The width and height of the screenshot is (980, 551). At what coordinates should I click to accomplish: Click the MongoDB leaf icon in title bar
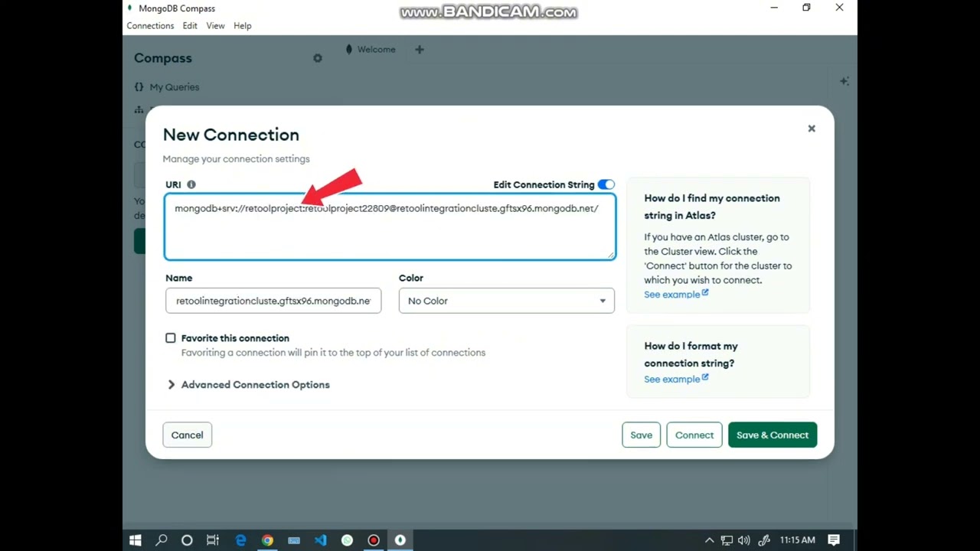pos(130,8)
